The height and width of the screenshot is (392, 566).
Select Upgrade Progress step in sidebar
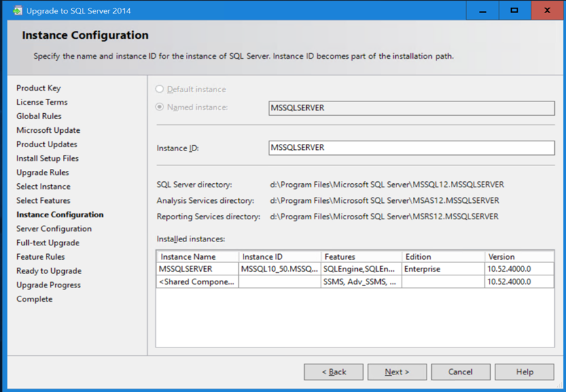[x=48, y=285]
